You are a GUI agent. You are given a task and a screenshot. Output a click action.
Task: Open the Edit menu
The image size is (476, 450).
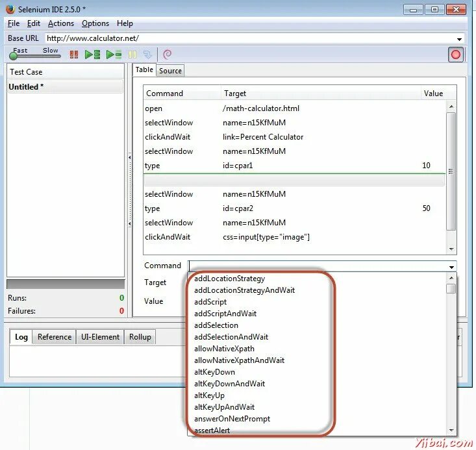[x=33, y=23]
